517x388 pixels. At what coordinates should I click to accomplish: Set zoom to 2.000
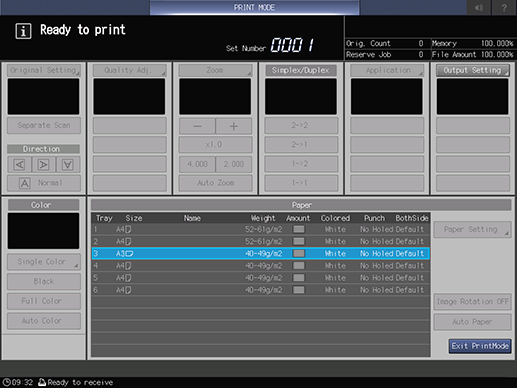pyautogui.click(x=234, y=164)
